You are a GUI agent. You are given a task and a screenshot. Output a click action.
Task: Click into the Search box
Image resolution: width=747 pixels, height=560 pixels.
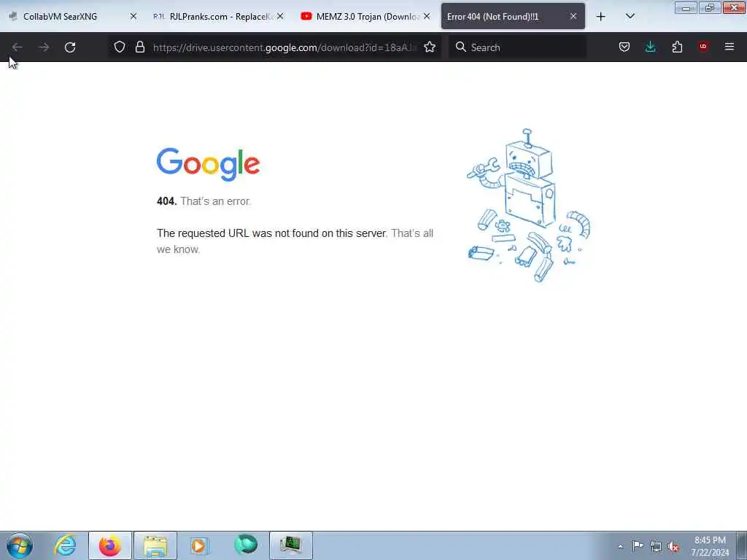pos(517,47)
